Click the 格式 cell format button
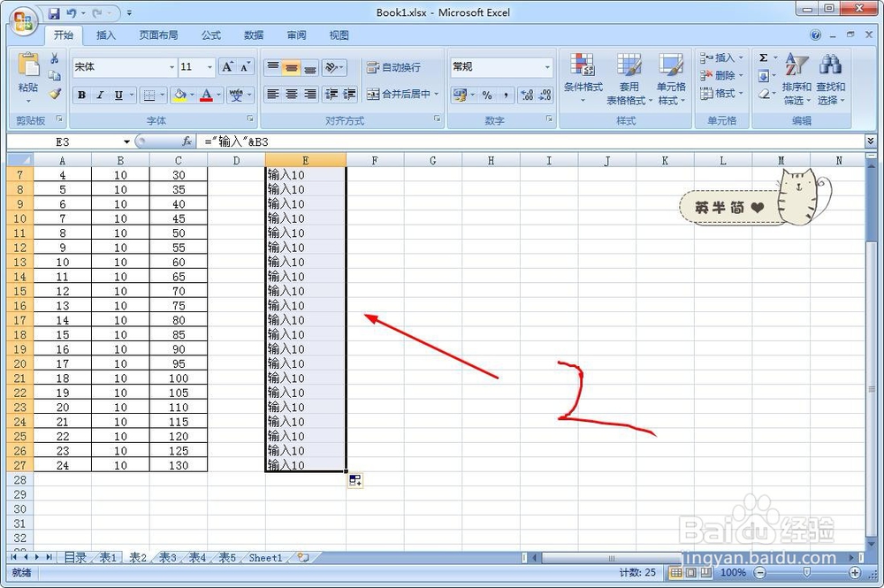The image size is (884, 588). pyautogui.click(x=721, y=93)
